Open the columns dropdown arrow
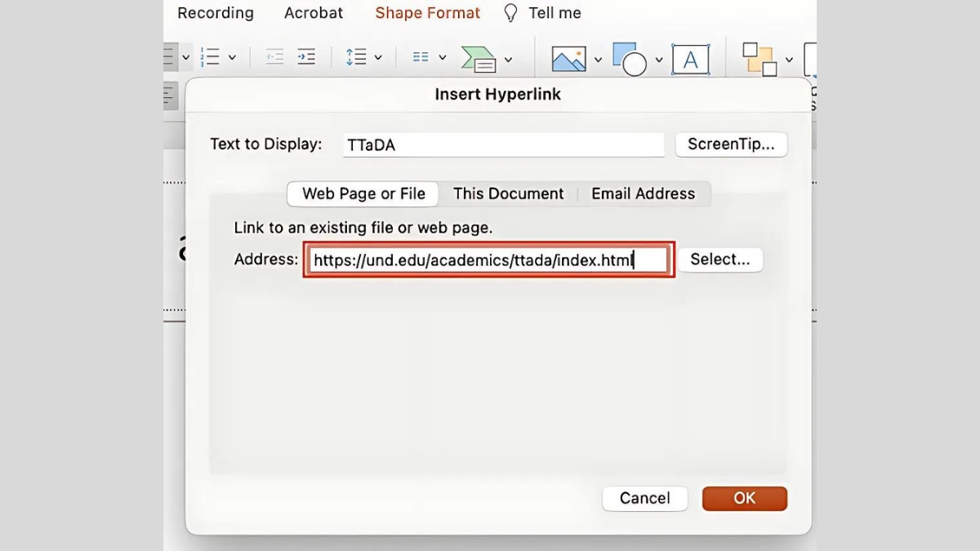980x551 pixels. [442, 58]
